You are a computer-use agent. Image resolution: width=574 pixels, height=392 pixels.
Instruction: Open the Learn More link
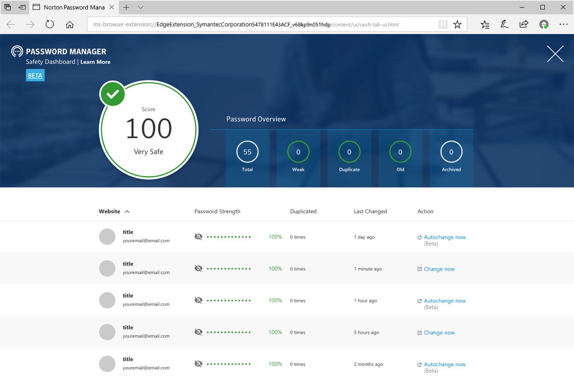coord(95,62)
